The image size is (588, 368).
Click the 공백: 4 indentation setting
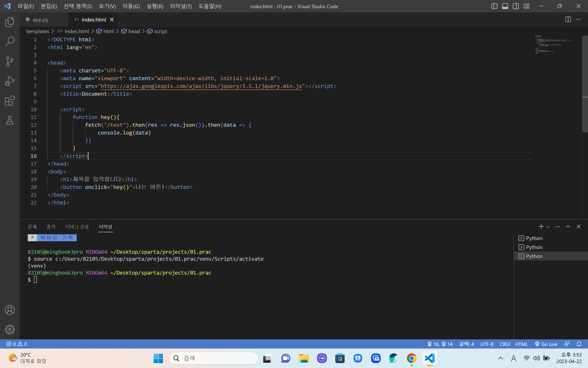point(467,344)
